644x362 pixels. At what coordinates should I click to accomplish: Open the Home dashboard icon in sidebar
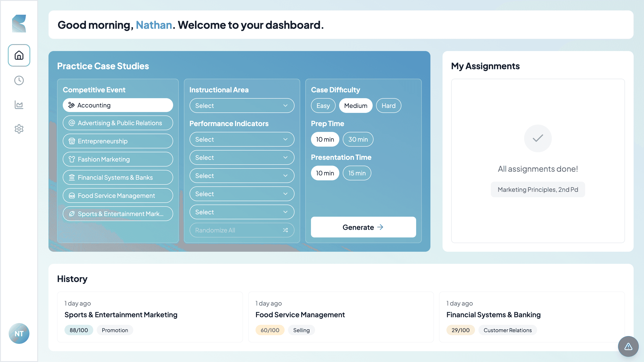pyautogui.click(x=19, y=55)
